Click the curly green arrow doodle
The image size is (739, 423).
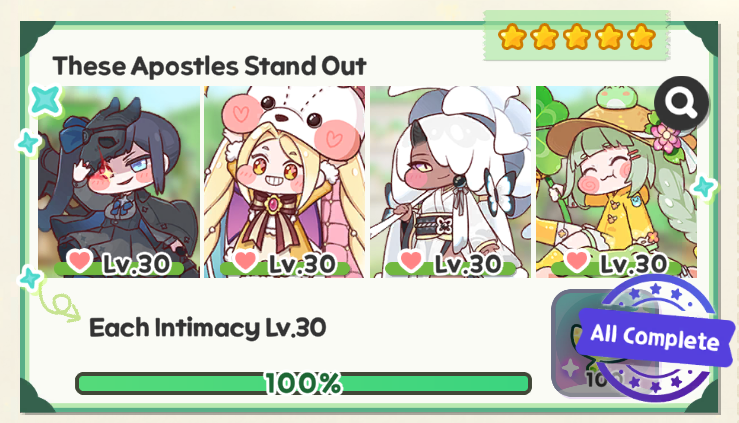tap(59, 304)
